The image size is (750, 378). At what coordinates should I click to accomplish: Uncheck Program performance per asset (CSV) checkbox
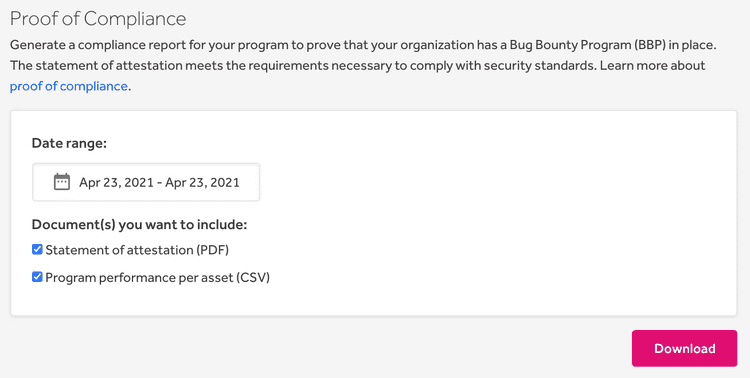(37, 277)
